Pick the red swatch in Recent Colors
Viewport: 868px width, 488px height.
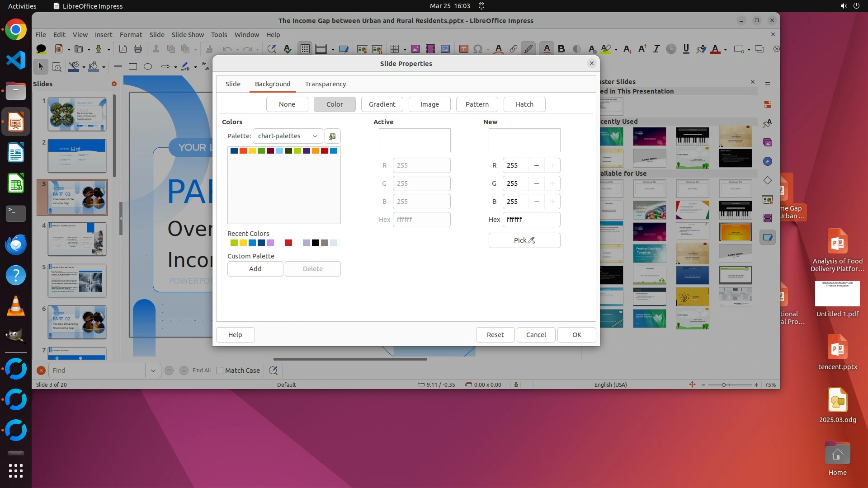coord(288,243)
